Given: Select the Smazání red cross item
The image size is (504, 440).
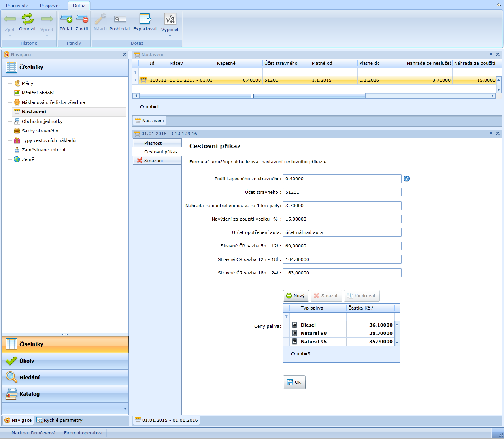Looking at the screenshot, I should pos(153,161).
